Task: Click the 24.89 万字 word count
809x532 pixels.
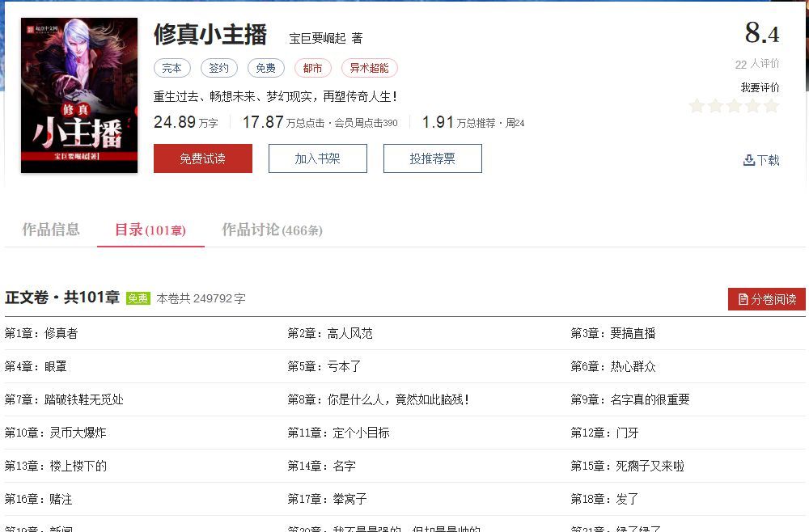Action: (x=186, y=122)
